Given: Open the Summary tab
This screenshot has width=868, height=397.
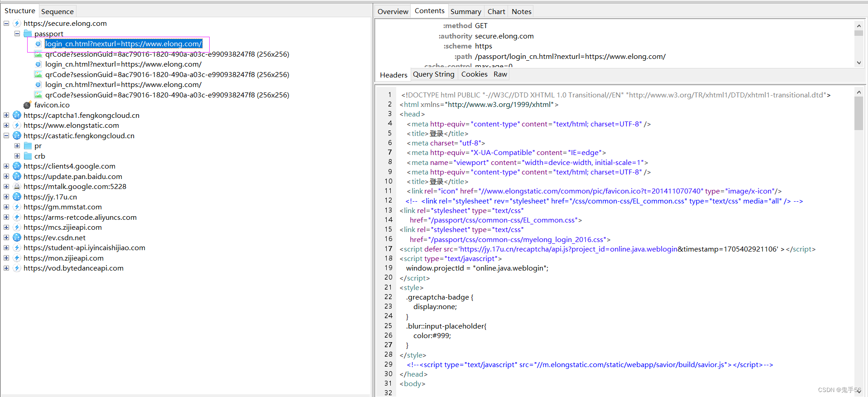Looking at the screenshot, I should [465, 11].
